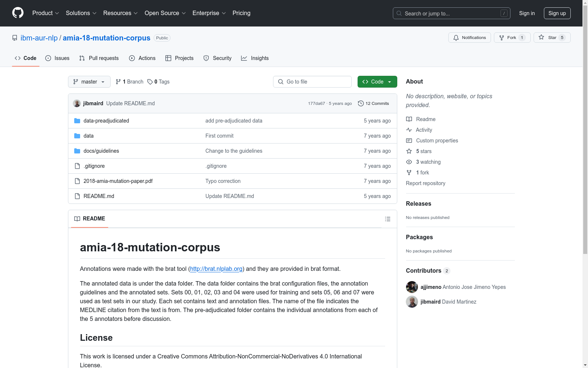Open the 'Change to the guidelines' commit message
This screenshot has height=368, width=588.
coord(234,151)
